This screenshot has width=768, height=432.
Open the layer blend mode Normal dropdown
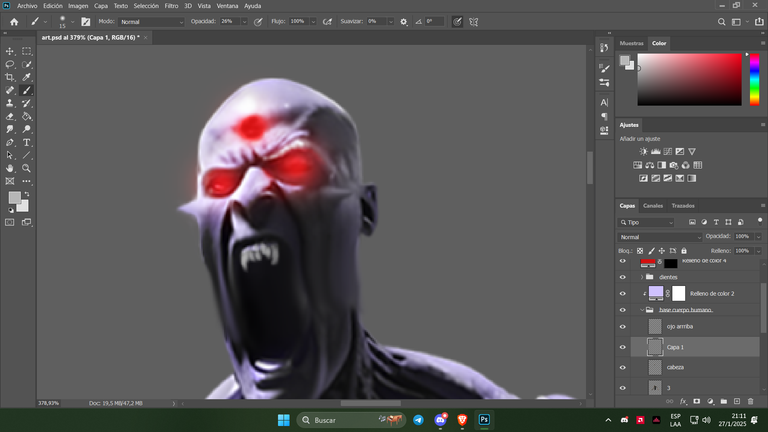click(660, 237)
